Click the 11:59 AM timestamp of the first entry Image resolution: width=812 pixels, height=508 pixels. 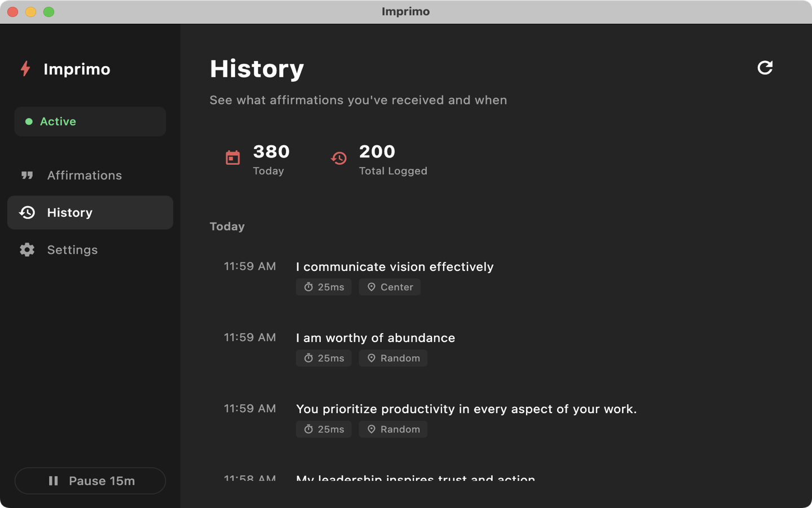coord(250,266)
